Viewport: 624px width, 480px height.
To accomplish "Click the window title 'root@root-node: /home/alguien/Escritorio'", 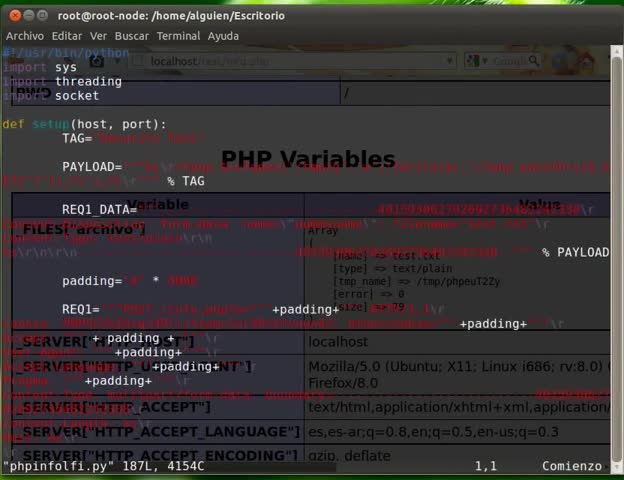I will click(171, 16).
